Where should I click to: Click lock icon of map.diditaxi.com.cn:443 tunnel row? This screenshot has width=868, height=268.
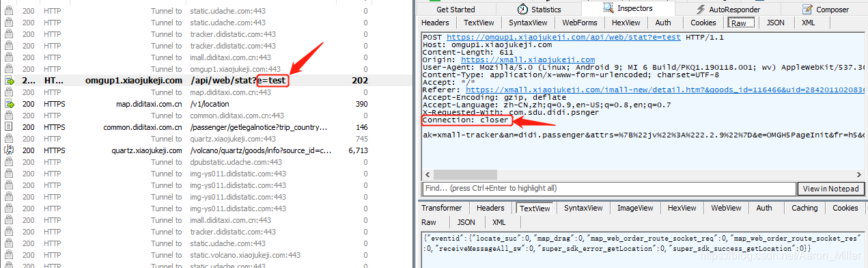click(9, 92)
